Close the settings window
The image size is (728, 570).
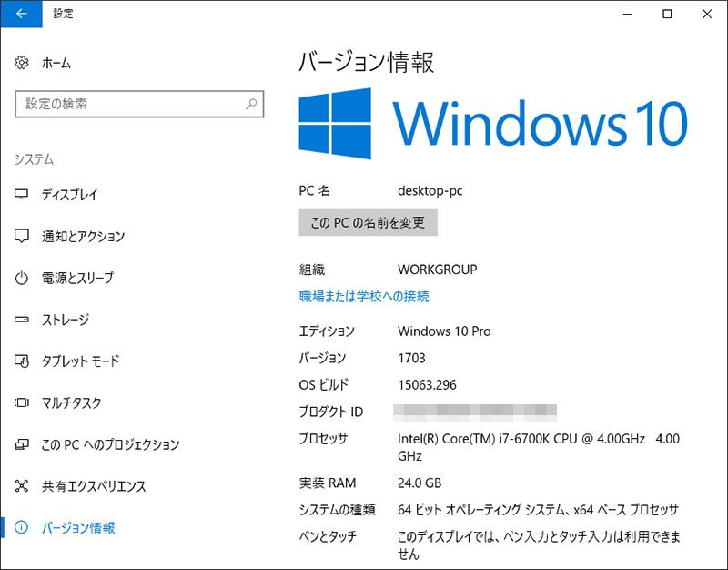tap(707, 14)
